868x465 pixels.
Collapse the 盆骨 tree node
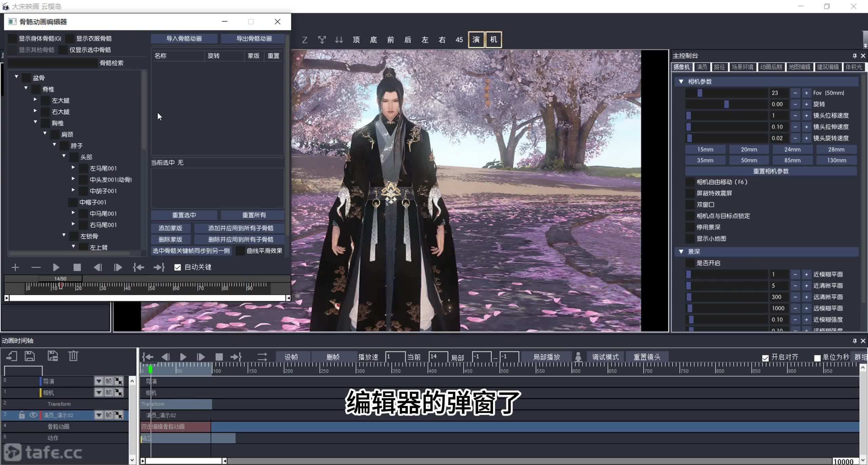[x=16, y=77]
